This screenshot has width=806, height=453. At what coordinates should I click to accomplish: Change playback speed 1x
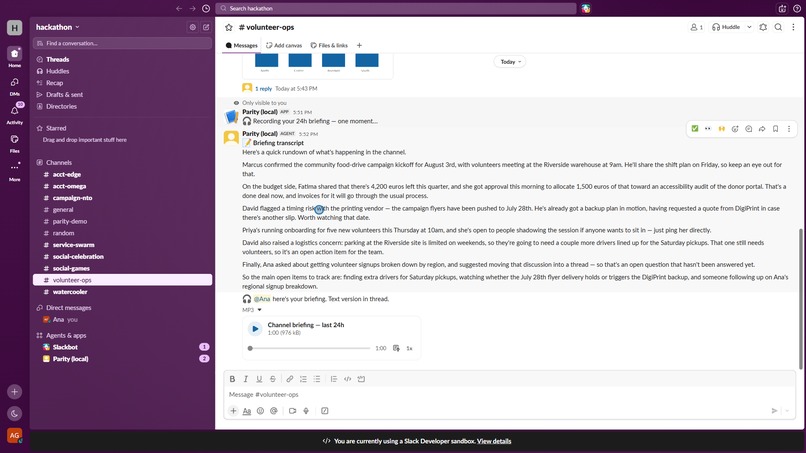tap(409, 348)
